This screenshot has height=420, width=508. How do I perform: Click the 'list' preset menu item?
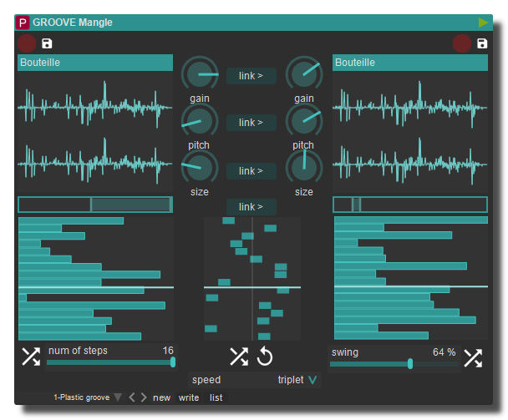(216, 397)
